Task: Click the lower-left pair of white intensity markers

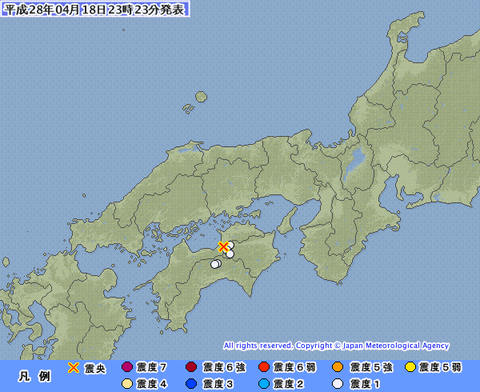Action: pyautogui.click(x=216, y=264)
